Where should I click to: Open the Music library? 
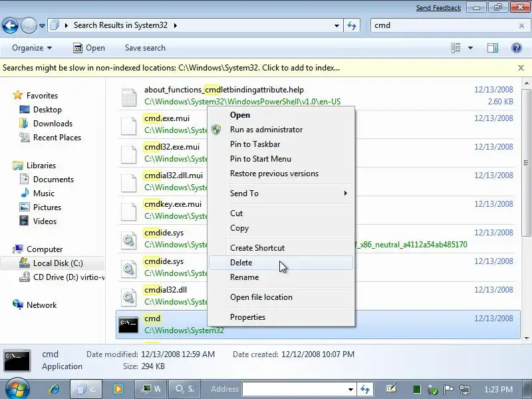(37, 193)
